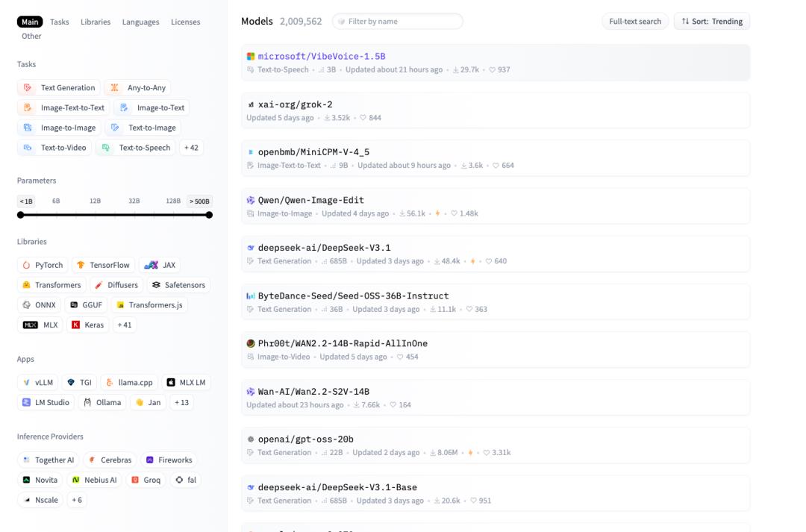Open the Sort: Trending dropdown
This screenshot has width=806, height=532.
pos(712,22)
